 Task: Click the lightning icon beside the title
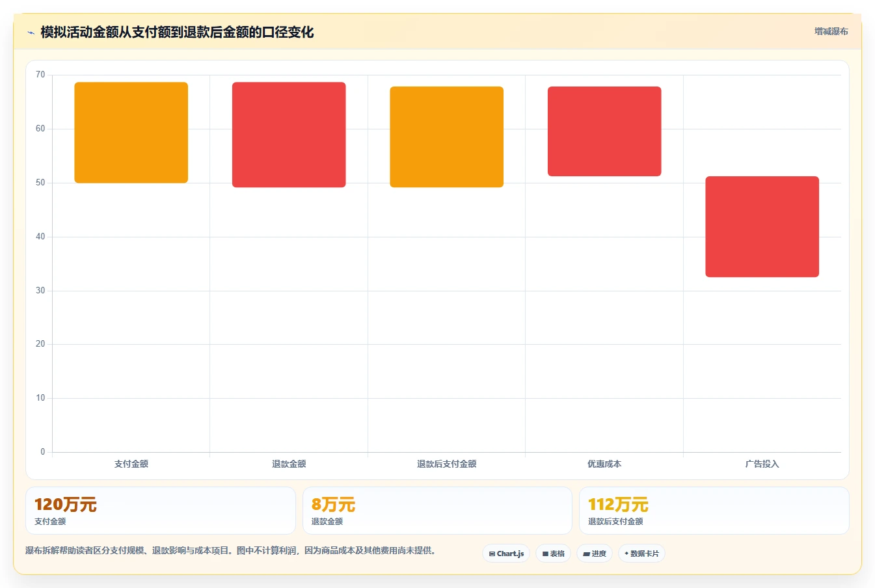click(x=31, y=33)
